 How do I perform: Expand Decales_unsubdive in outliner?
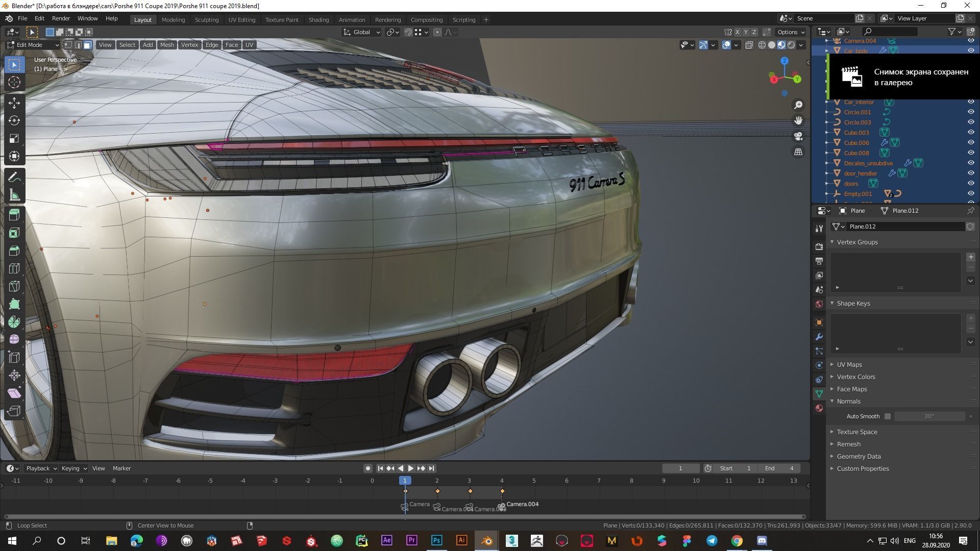pyautogui.click(x=827, y=163)
